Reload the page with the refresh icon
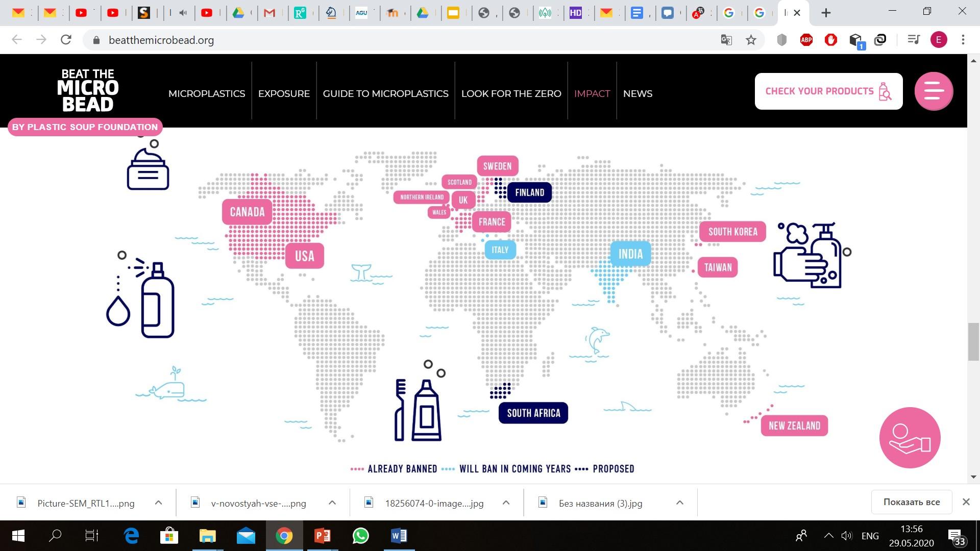 [x=66, y=40]
